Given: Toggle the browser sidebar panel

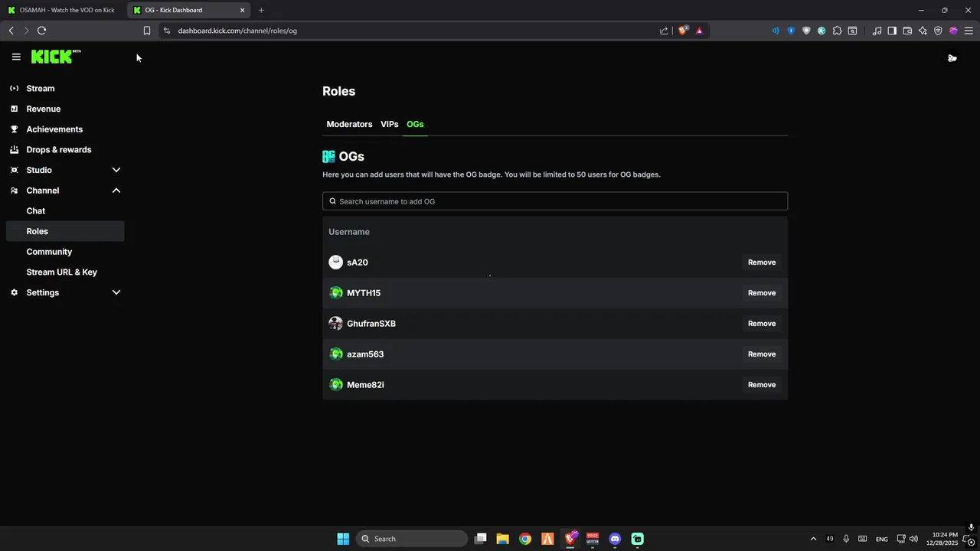Looking at the screenshot, I should tap(892, 31).
